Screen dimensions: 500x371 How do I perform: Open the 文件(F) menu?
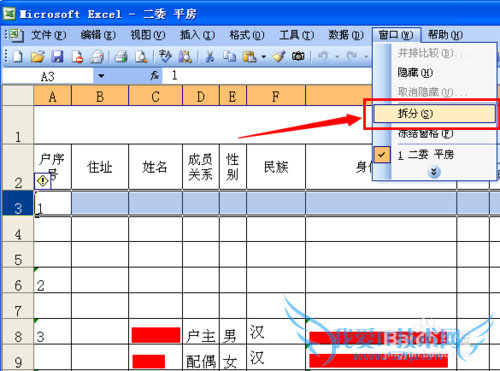[x=48, y=35]
